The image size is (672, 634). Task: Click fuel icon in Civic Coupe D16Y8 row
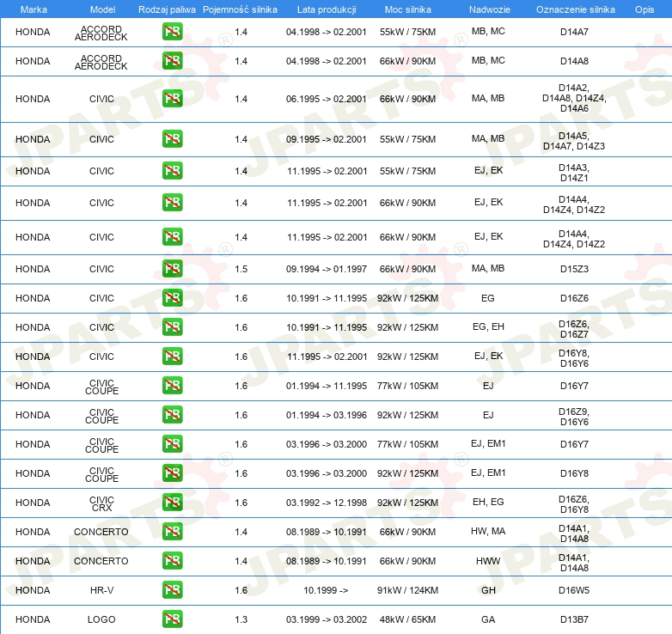click(x=172, y=472)
